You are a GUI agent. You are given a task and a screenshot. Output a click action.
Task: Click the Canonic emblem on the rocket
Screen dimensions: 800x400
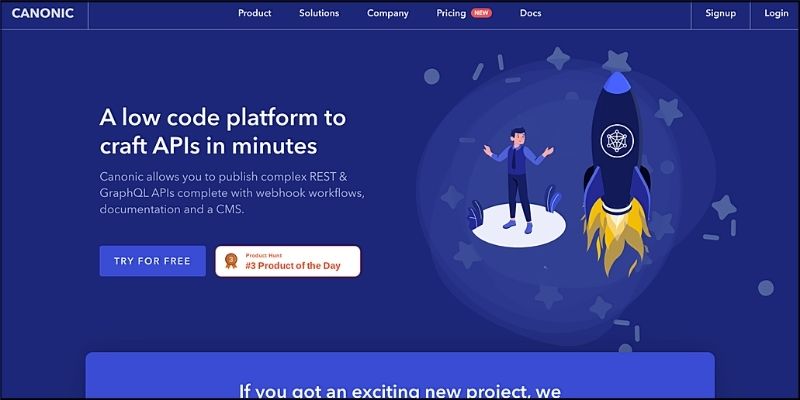(617, 140)
